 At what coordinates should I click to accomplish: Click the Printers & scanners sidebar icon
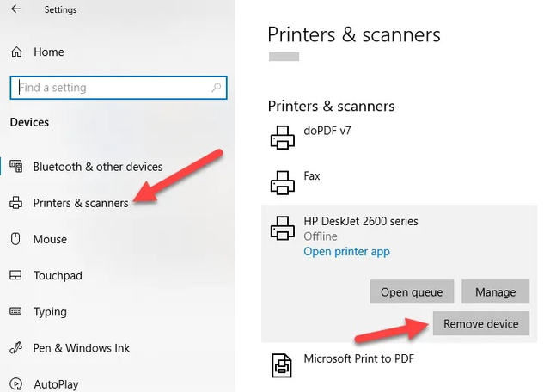point(16,204)
